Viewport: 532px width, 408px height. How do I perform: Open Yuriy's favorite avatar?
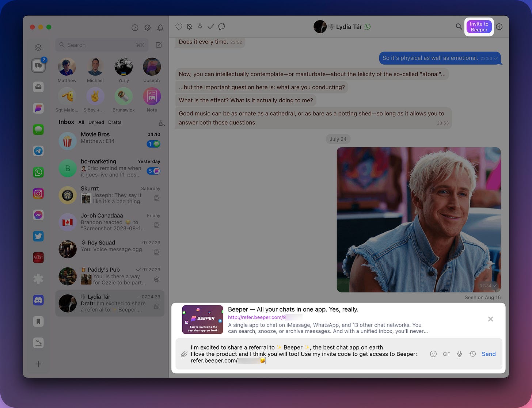pos(123,67)
